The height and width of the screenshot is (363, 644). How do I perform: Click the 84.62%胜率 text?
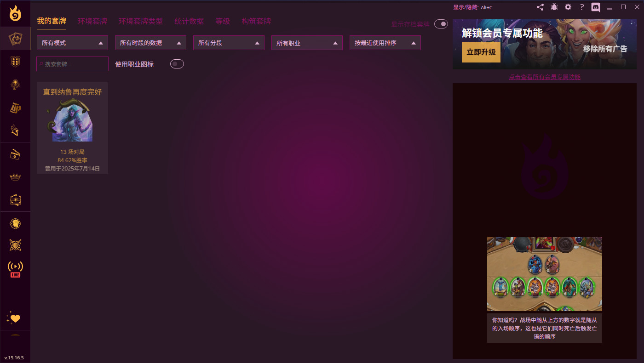tap(72, 160)
